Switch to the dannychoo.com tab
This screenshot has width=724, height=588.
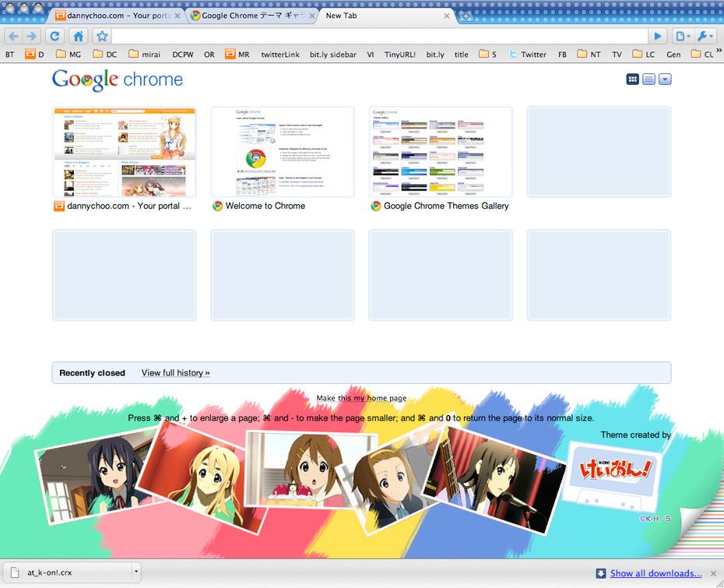point(117,16)
